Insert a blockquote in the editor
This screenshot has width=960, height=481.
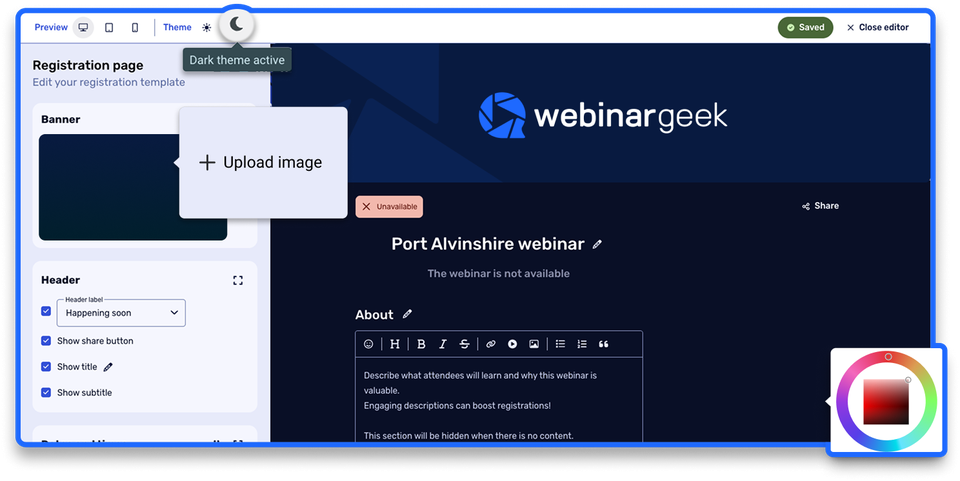pyautogui.click(x=604, y=344)
